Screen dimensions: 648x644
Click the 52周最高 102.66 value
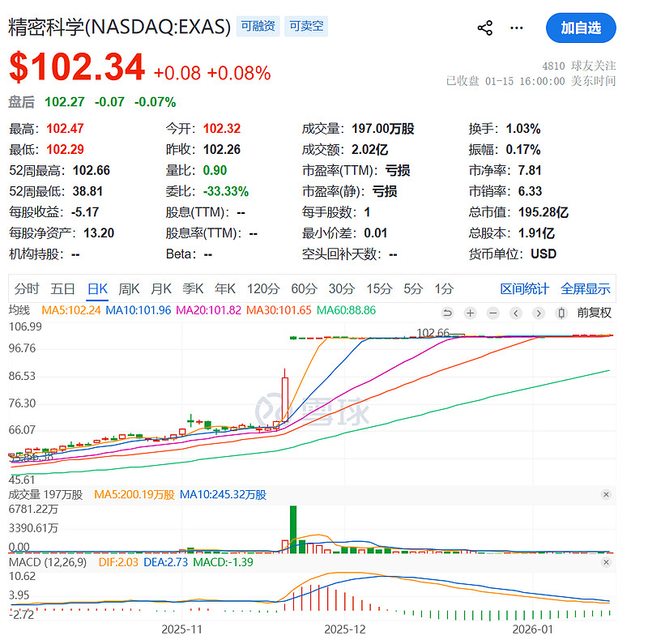59,170
